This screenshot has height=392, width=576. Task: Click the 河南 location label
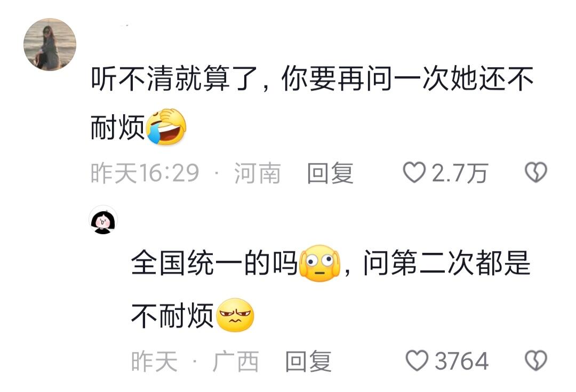[258, 173]
